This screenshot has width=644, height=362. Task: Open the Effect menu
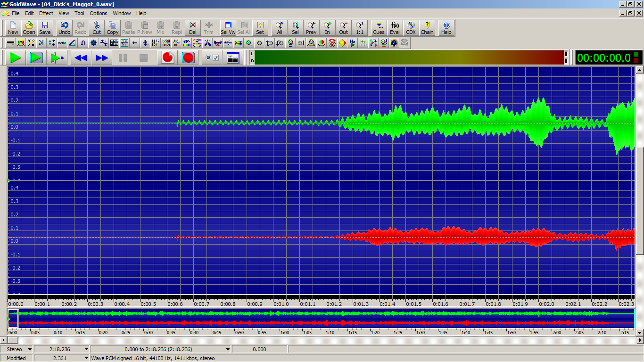(46, 13)
